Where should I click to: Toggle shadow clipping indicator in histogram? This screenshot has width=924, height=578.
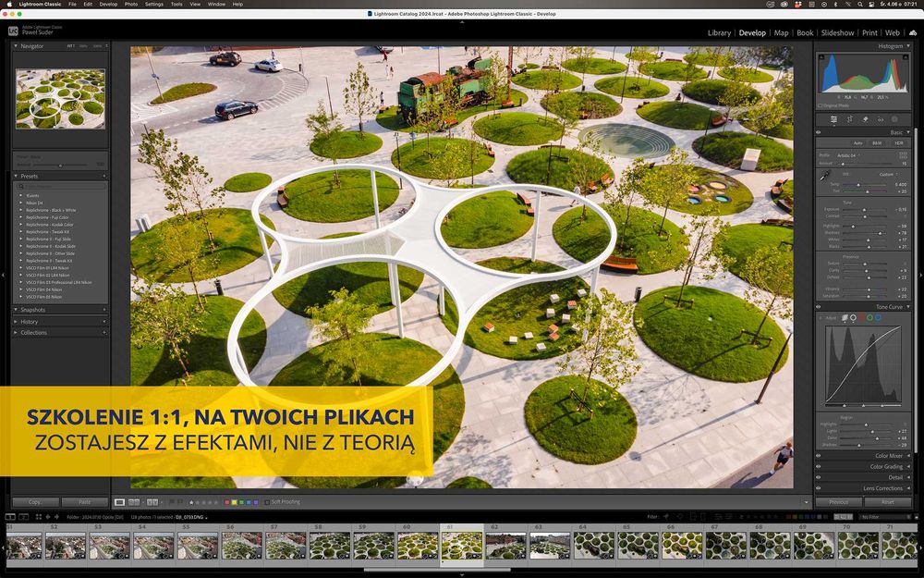821,56
